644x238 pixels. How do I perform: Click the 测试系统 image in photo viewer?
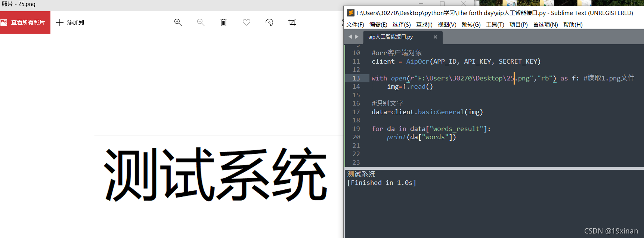pyautogui.click(x=216, y=175)
